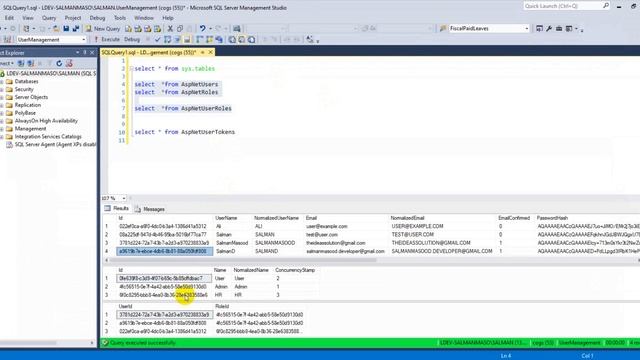Open the Query menu
Viewport: 640px width, 360px height.
coord(49,18)
